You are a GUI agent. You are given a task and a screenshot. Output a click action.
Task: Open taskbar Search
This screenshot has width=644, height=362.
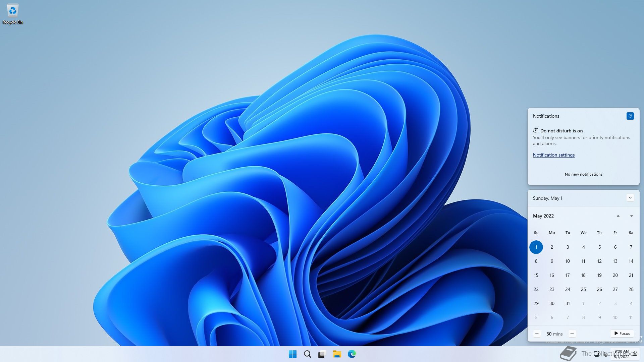[307, 354]
